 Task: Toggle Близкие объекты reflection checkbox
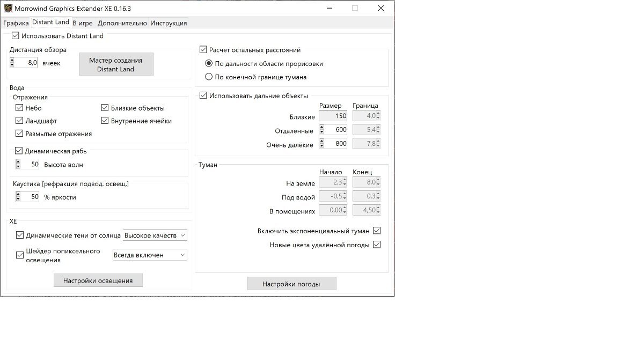(105, 108)
